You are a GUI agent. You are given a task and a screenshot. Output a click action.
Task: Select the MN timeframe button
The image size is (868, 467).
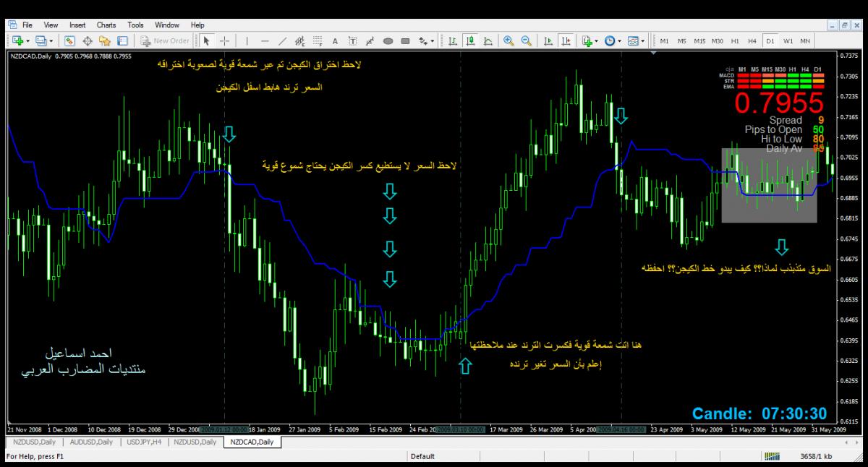(x=806, y=41)
